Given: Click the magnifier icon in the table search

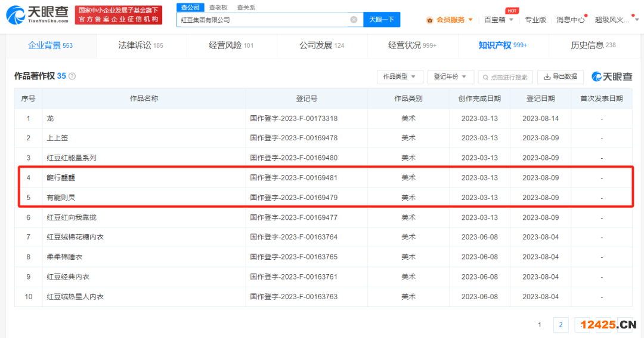Looking at the screenshot, I should (x=485, y=77).
